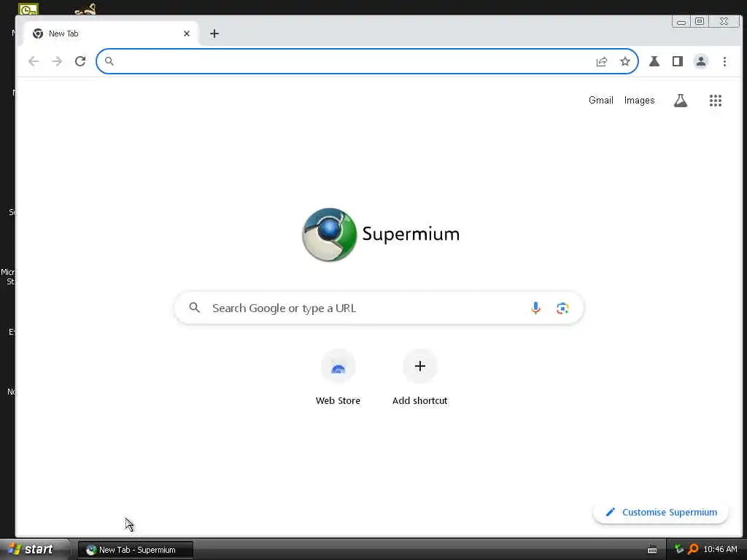This screenshot has height=560, width=747.
Task: Click the magnifier icon in the address bar
Action: [x=109, y=61]
